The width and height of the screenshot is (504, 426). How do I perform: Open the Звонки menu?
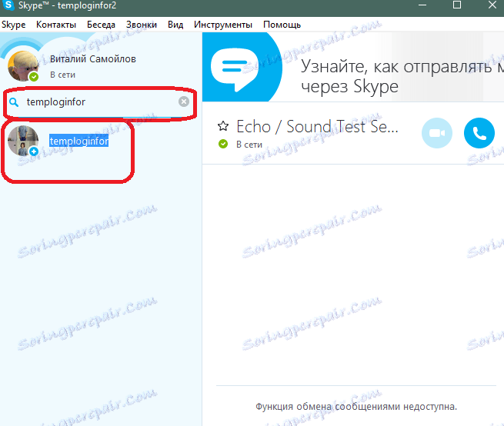click(x=142, y=25)
